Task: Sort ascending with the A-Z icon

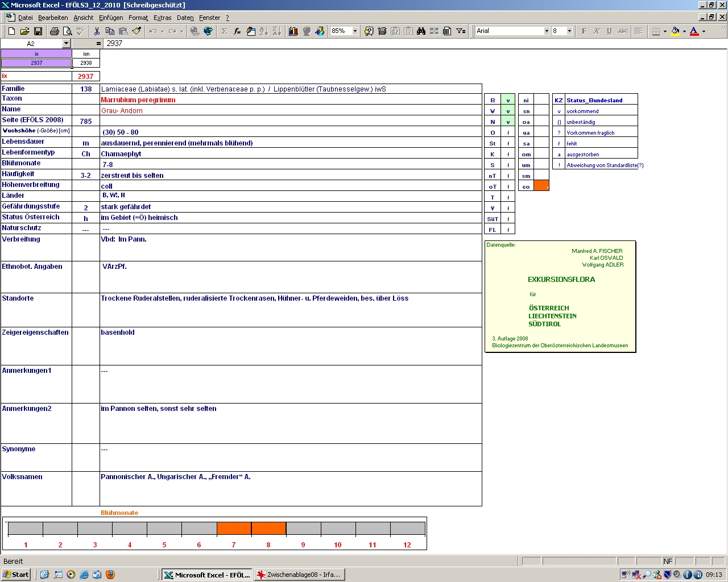Action: coord(264,31)
